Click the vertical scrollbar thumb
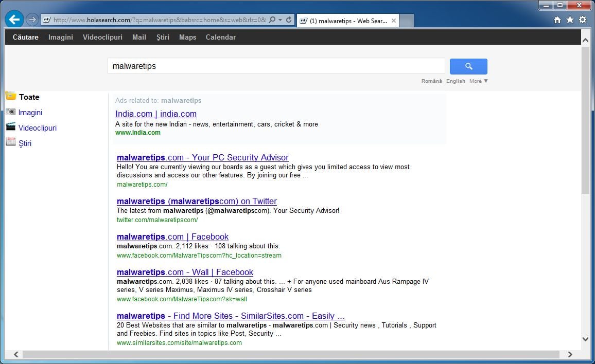 (x=585, y=120)
